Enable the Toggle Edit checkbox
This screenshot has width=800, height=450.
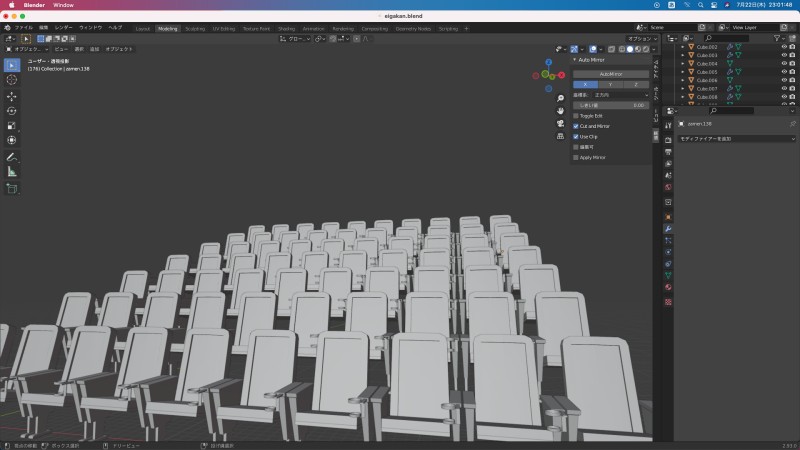(x=576, y=116)
